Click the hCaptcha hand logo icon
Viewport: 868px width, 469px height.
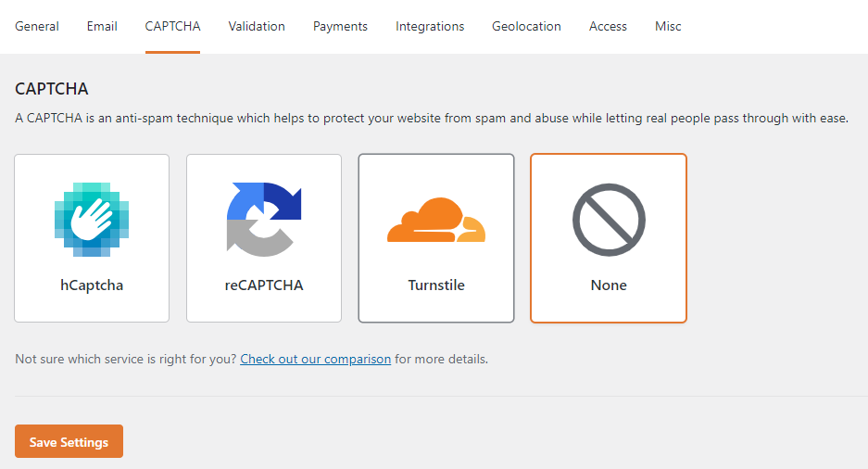click(92, 219)
